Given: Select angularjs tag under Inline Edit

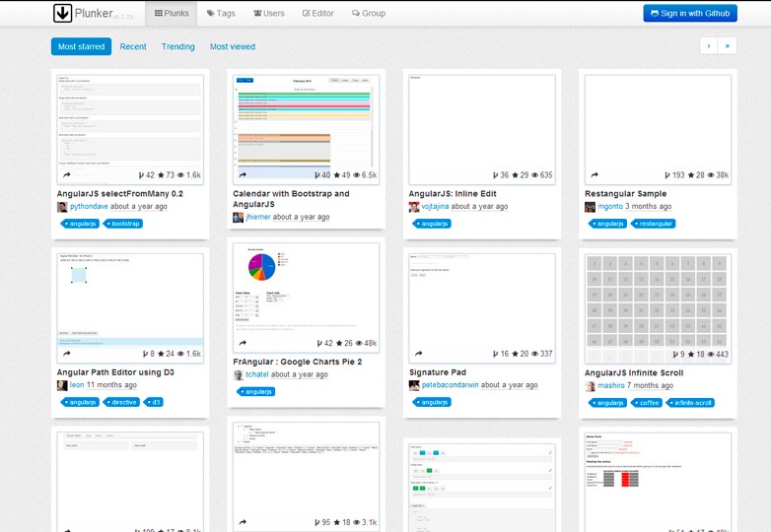Looking at the screenshot, I should (432, 224).
